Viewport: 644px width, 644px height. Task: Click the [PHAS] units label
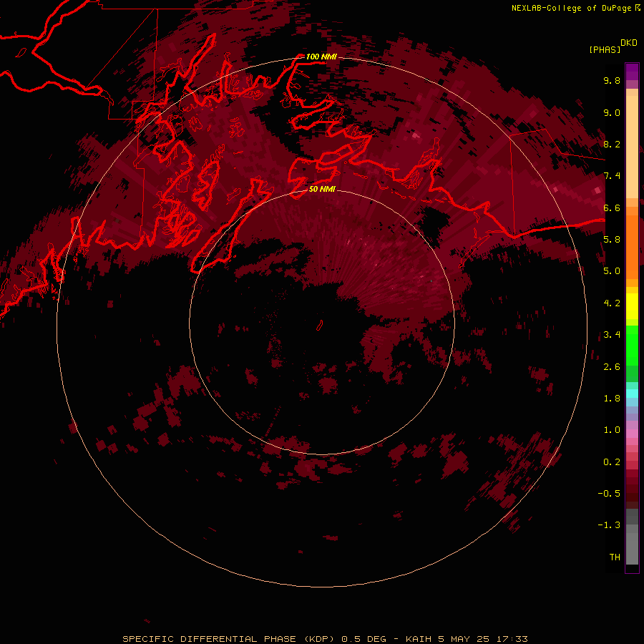[605, 50]
